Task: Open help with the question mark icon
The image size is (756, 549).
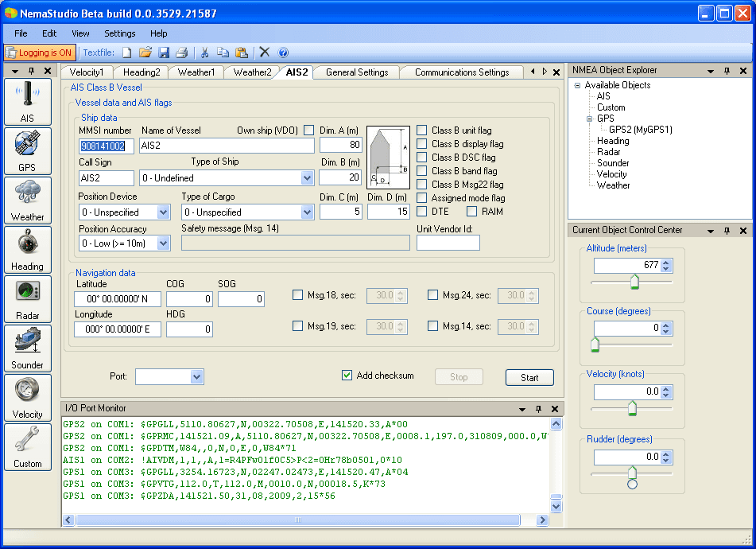Action: [284, 53]
